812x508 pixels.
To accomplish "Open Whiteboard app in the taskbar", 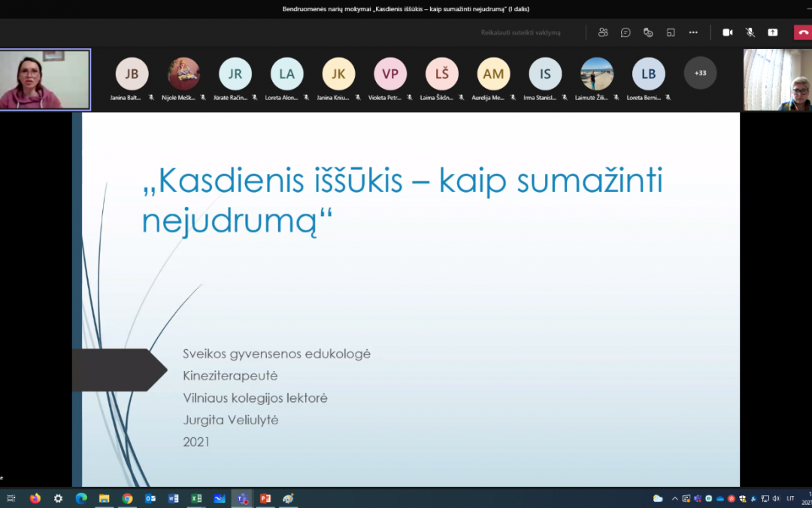I will coord(220,499).
